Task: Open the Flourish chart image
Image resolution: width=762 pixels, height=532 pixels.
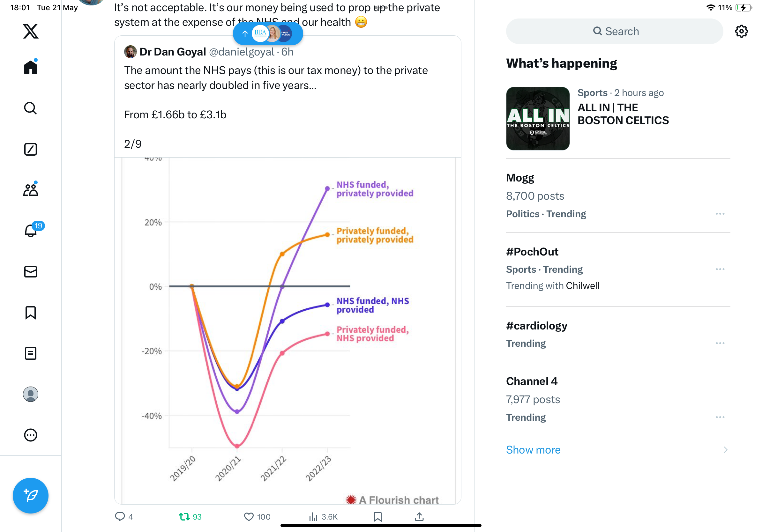Action: click(x=288, y=331)
